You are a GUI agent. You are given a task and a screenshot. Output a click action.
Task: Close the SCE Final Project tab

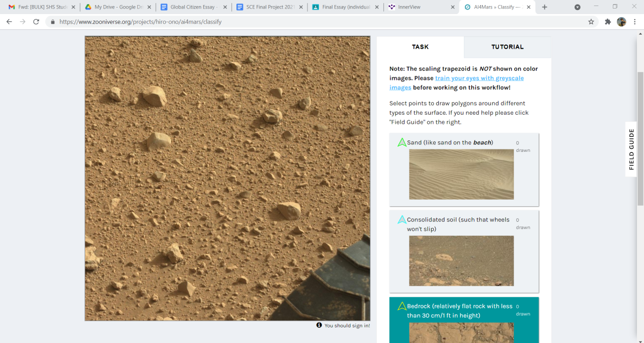pyautogui.click(x=301, y=7)
